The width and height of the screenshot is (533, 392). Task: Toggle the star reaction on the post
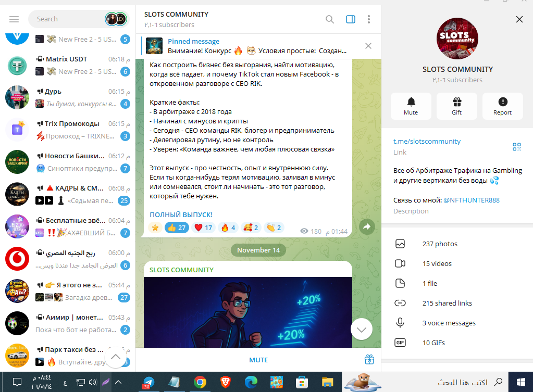click(x=155, y=227)
